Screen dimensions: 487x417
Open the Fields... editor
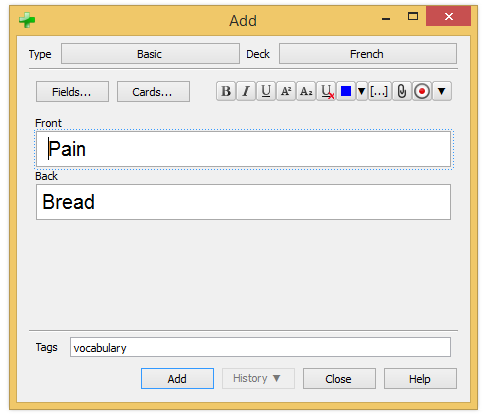point(72,92)
